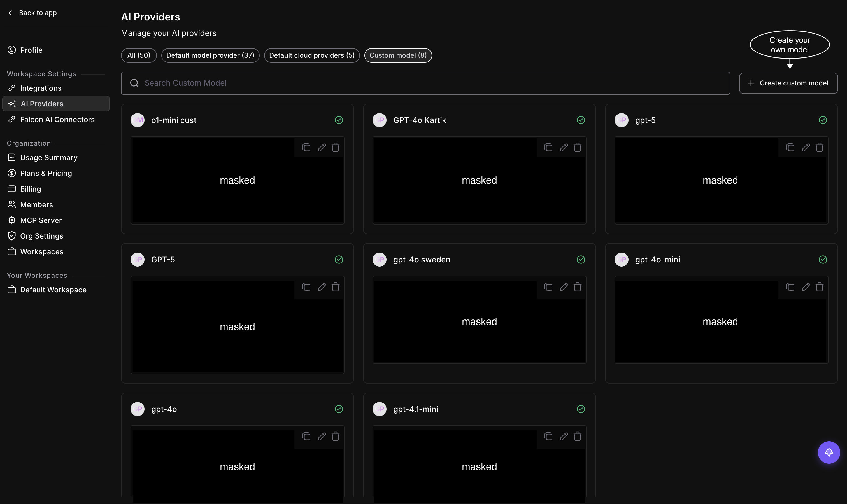847x504 pixels.
Task: Click Back to app
Action: point(32,13)
